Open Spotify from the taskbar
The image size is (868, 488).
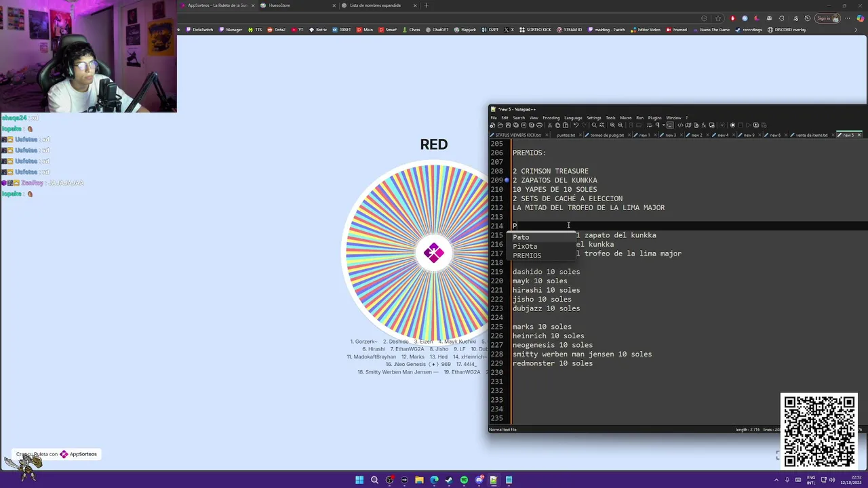[464, 480]
